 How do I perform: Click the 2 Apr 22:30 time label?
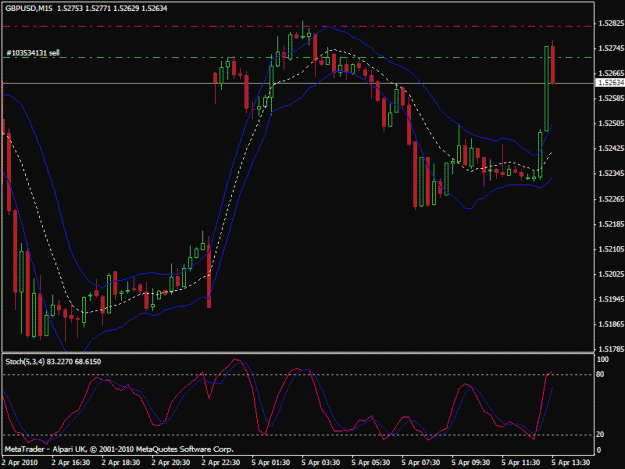(x=221, y=463)
